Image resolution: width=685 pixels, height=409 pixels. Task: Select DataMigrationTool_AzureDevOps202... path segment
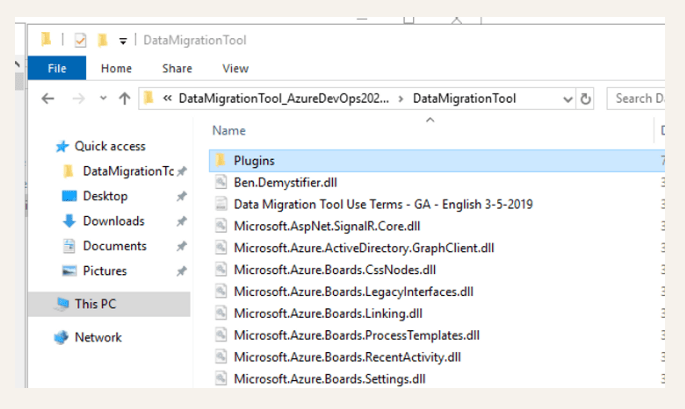284,98
